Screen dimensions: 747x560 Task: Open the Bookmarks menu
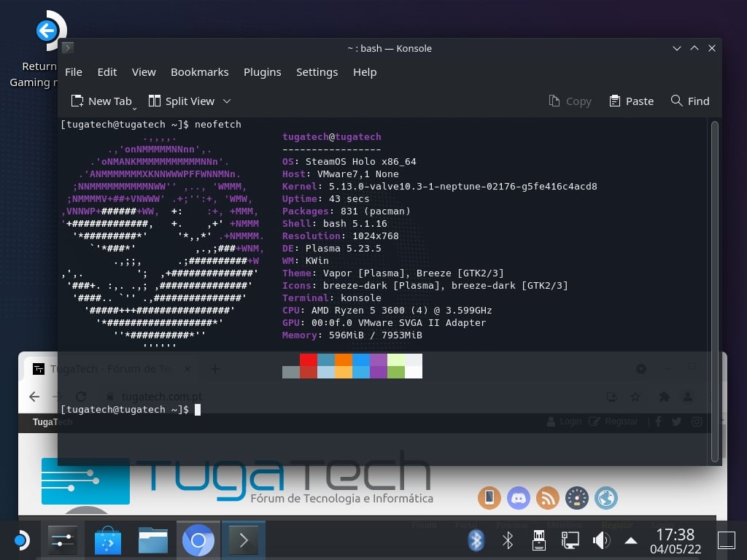[199, 72]
